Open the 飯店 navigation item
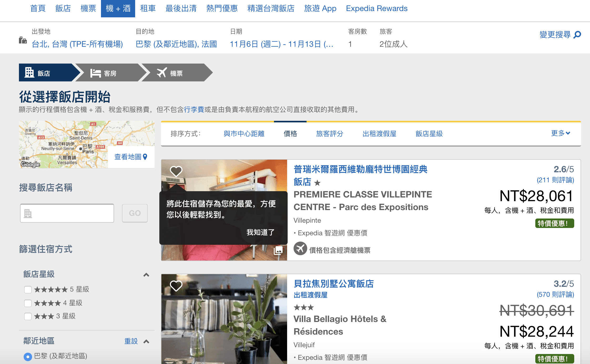The width and height of the screenshot is (590, 364). click(63, 8)
